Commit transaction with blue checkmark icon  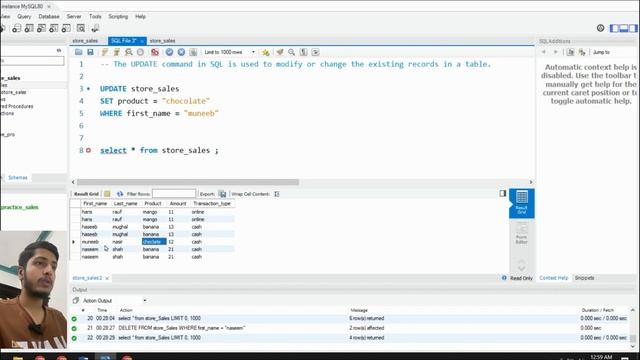click(x=169, y=52)
